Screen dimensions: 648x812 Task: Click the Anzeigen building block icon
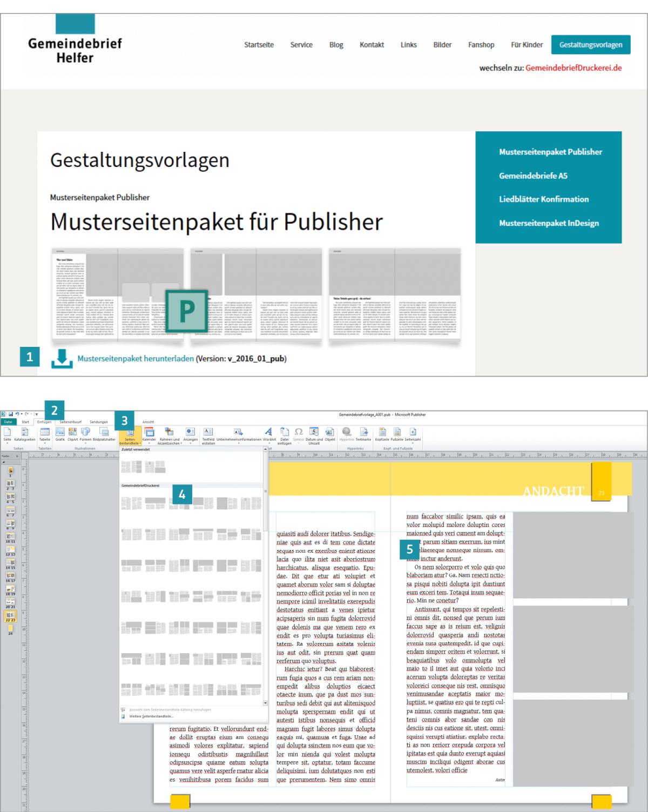point(191,434)
